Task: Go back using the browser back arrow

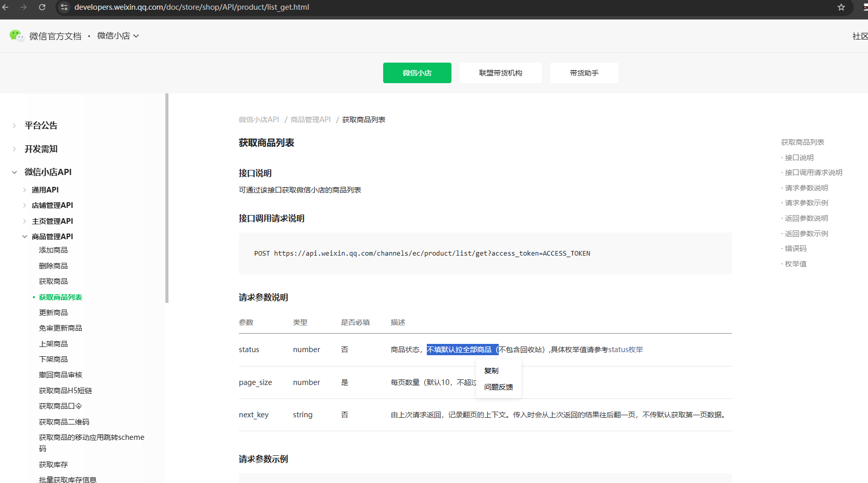Action: [x=6, y=7]
